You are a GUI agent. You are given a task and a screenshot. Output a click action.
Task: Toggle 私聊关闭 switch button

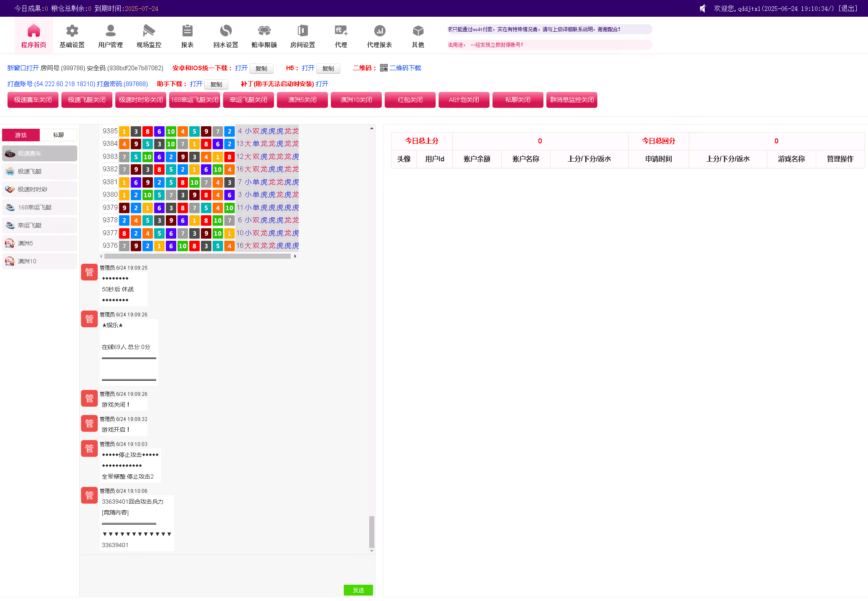(518, 100)
